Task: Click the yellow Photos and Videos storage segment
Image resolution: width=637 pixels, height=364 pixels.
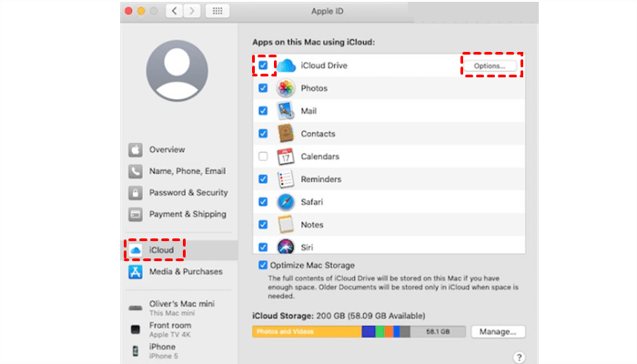Action: coord(307,332)
